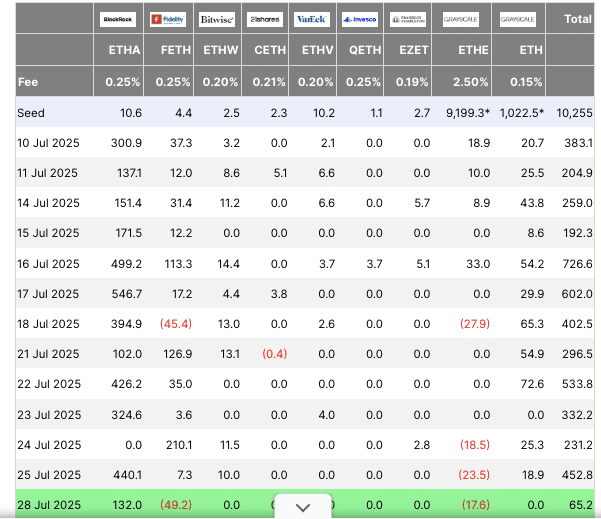601x519 pixels.
Task: Select the negative (45.4) FETH value
Action: [176, 324]
